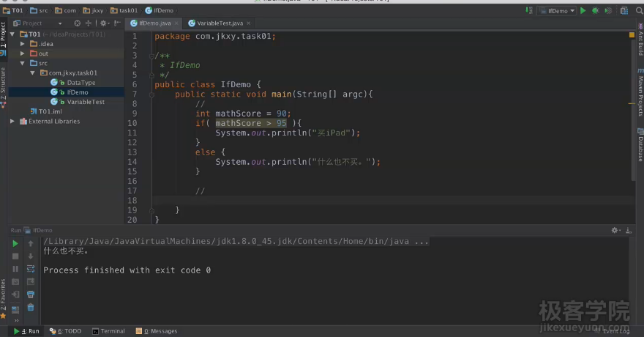Click task01 in the navigation breadcrumb
The image size is (644, 337).
[x=128, y=11]
